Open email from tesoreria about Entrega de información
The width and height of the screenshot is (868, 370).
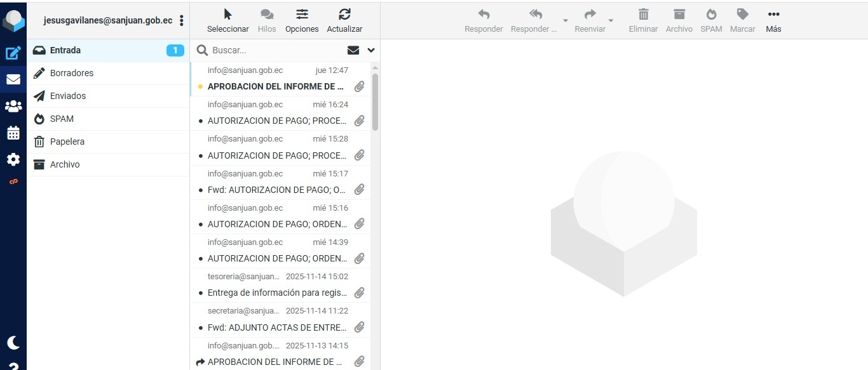pos(278,293)
